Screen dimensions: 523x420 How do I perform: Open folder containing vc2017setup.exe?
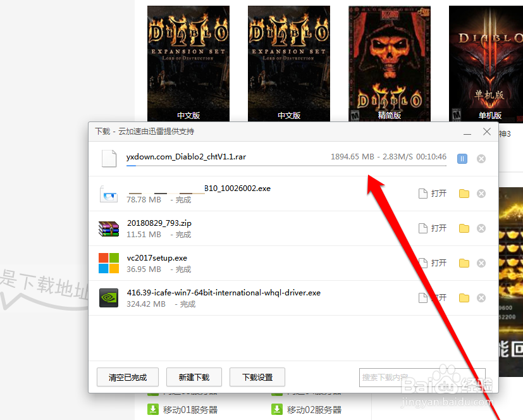coord(464,263)
